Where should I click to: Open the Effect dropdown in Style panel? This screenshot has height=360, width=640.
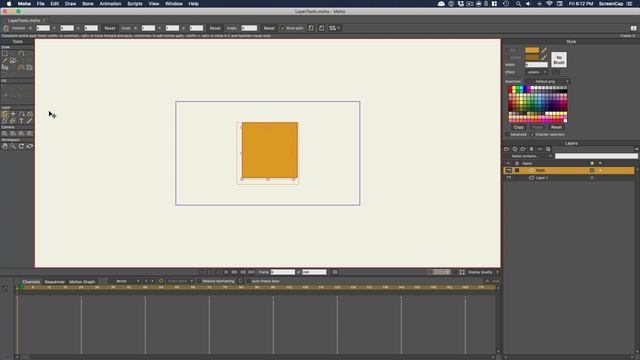coord(536,72)
